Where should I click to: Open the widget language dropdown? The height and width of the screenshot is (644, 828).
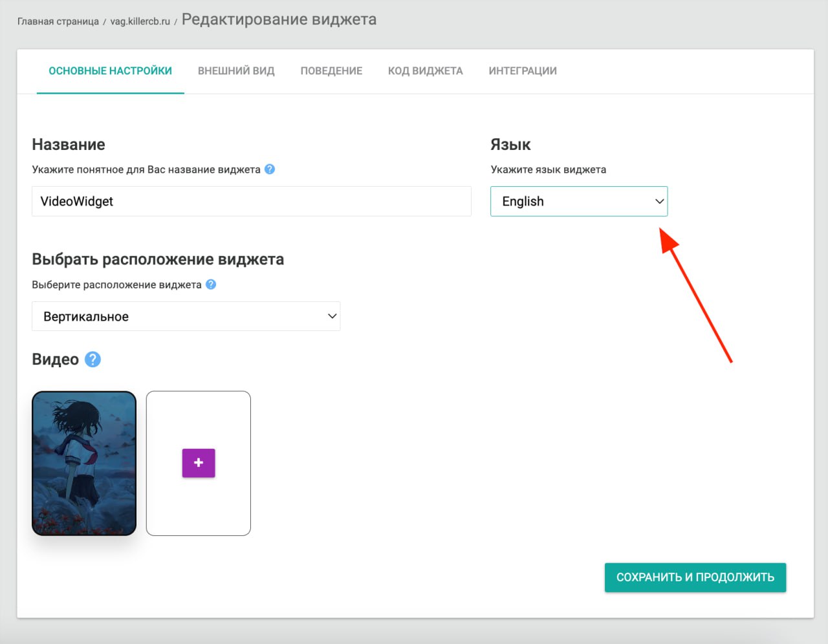578,202
